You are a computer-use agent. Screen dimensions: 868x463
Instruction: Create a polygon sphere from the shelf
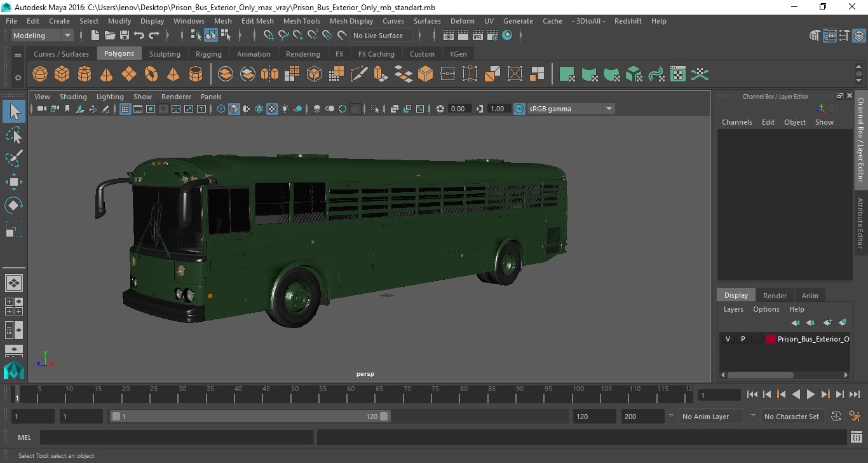point(40,74)
